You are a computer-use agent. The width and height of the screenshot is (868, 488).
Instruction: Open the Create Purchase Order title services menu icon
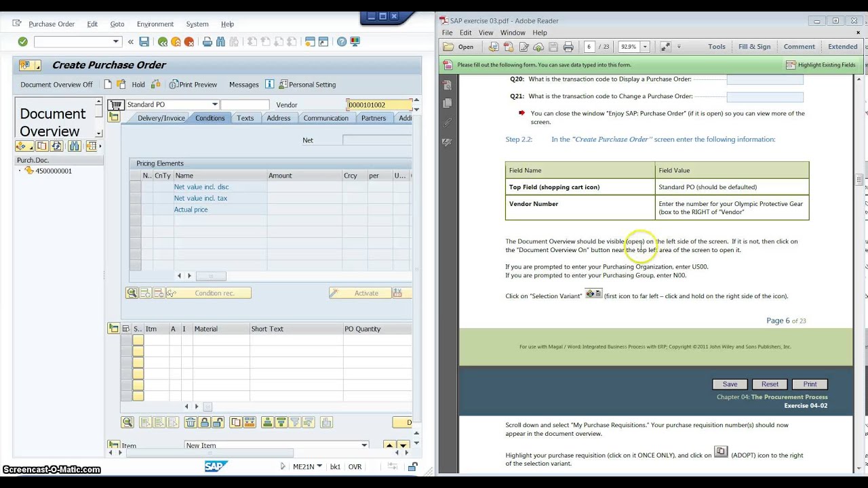pos(30,65)
